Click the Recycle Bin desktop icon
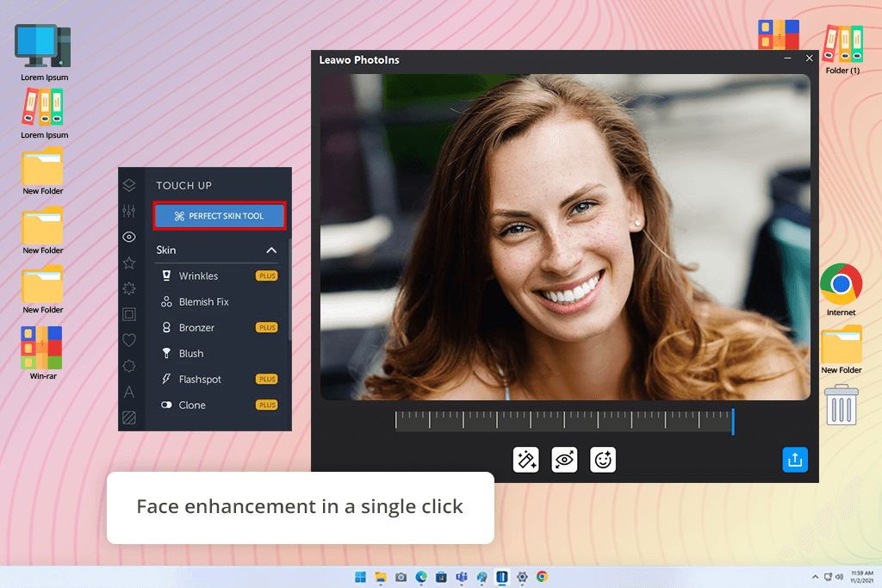 (x=841, y=404)
